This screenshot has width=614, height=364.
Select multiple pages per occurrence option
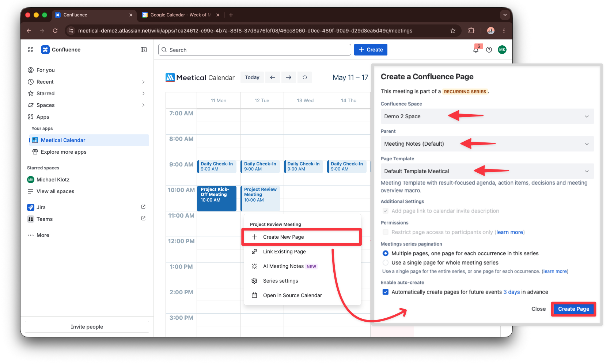(x=385, y=253)
